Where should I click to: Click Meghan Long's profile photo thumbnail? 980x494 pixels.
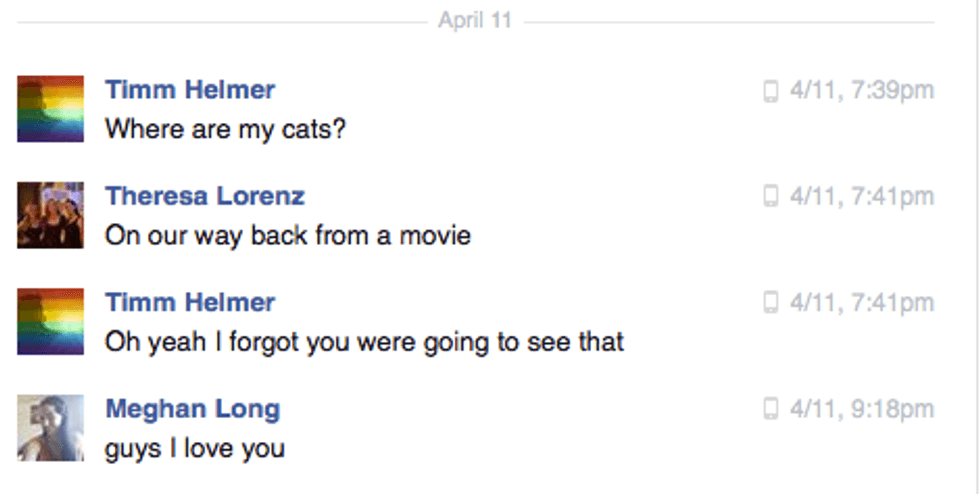[50, 427]
